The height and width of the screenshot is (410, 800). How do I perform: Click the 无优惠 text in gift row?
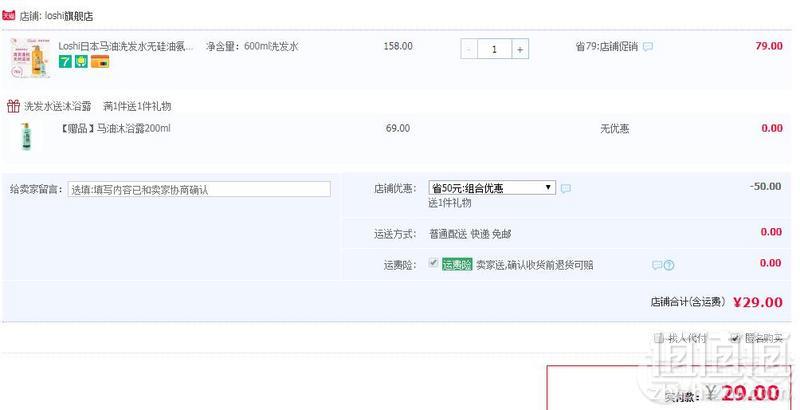pos(614,129)
